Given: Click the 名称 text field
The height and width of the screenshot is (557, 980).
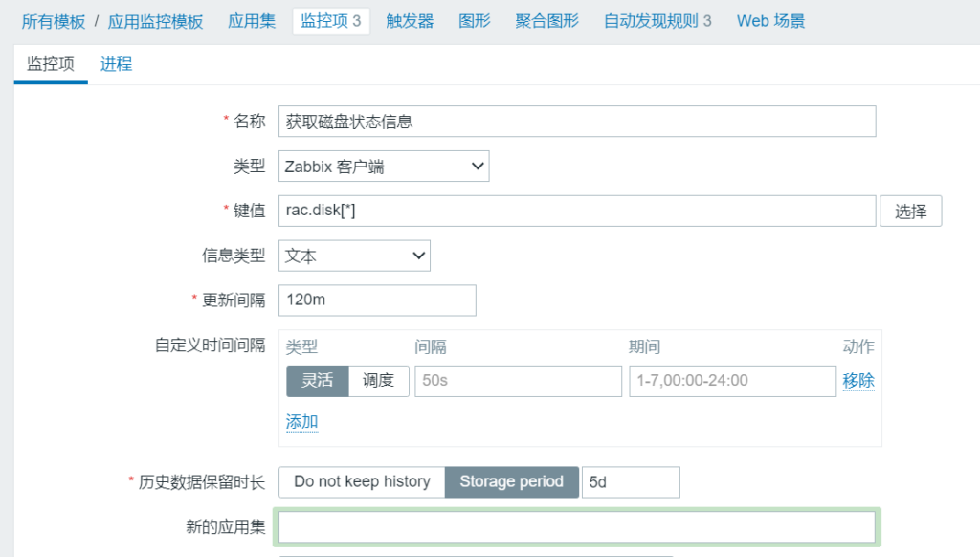Looking at the screenshot, I should (x=576, y=122).
